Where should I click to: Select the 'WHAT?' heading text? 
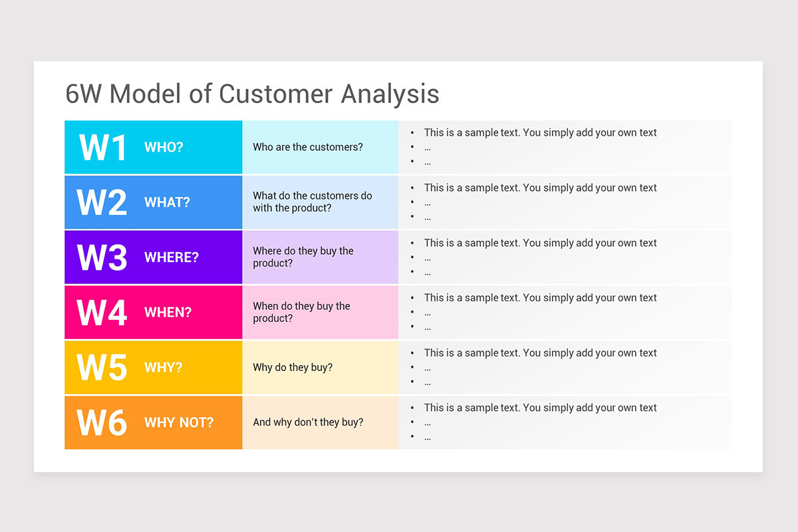(167, 202)
